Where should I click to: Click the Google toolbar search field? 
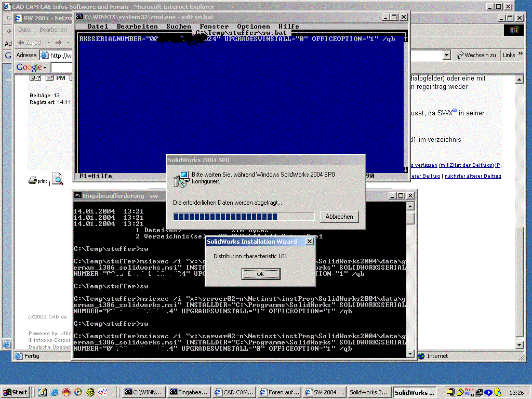[61, 68]
